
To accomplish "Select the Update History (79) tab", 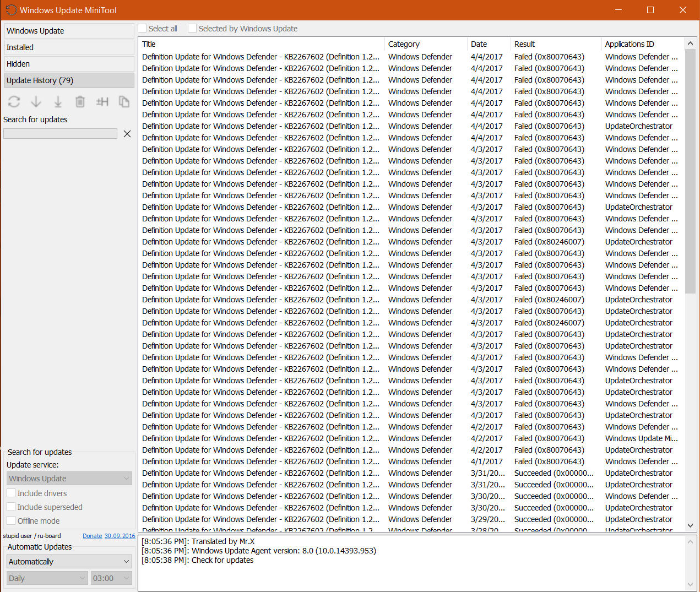I will click(x=69, y=80).
